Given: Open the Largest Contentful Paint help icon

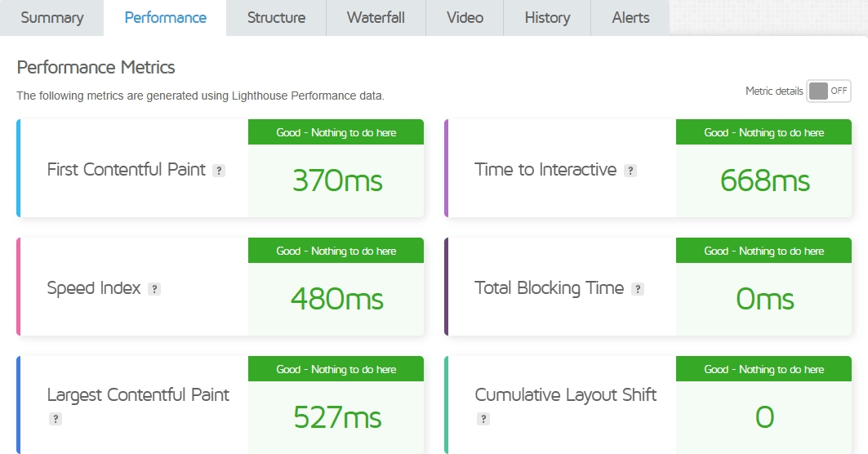Looking at the screenshot, I should click(x=56, y=419).
